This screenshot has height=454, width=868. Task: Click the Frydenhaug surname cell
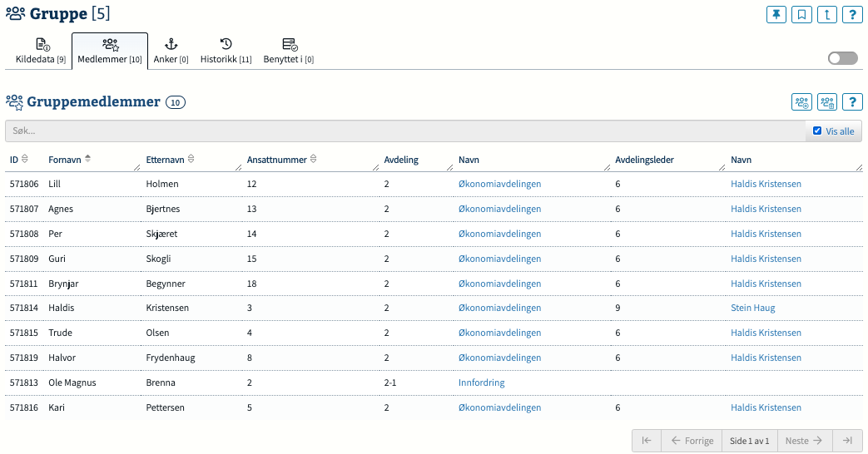(x=171, y=358)
